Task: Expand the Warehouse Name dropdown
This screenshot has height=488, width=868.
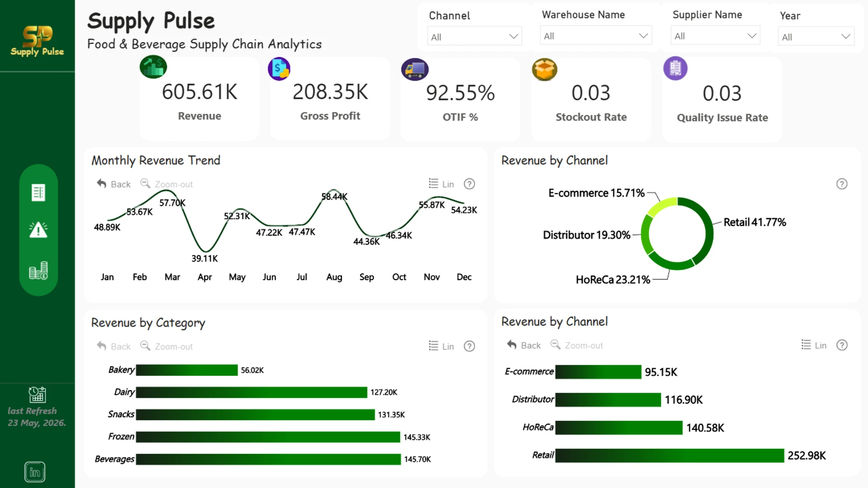Action: coord(596,36)
